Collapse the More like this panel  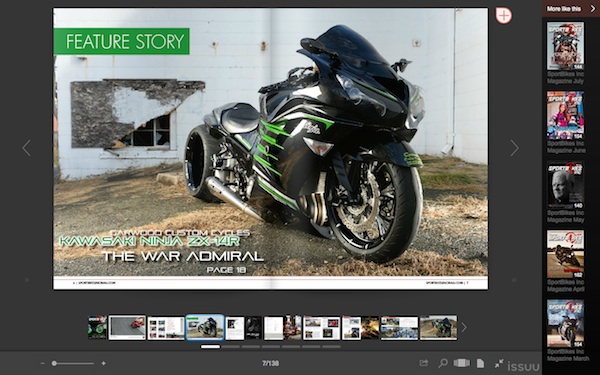click(x=592, y=8)
